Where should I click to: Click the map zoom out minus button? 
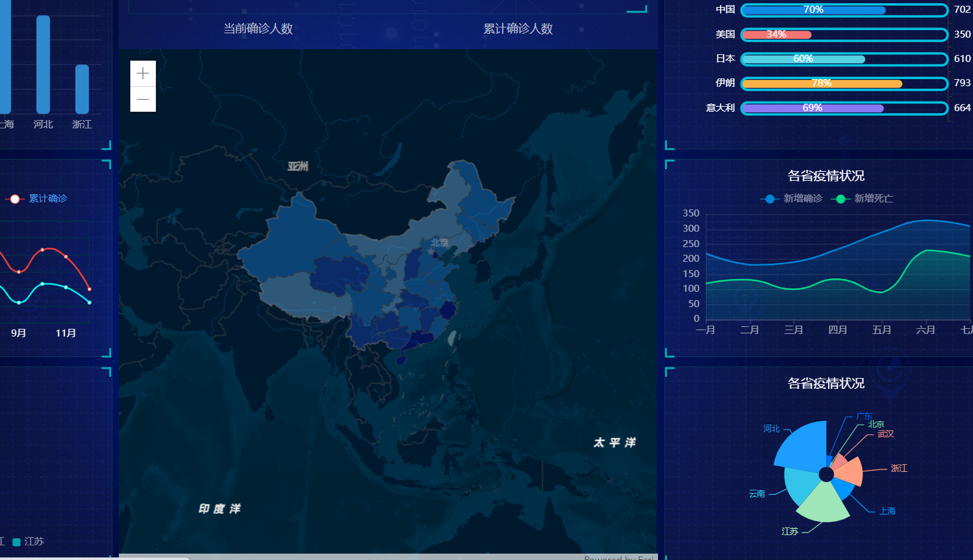[x=143, y=100]
